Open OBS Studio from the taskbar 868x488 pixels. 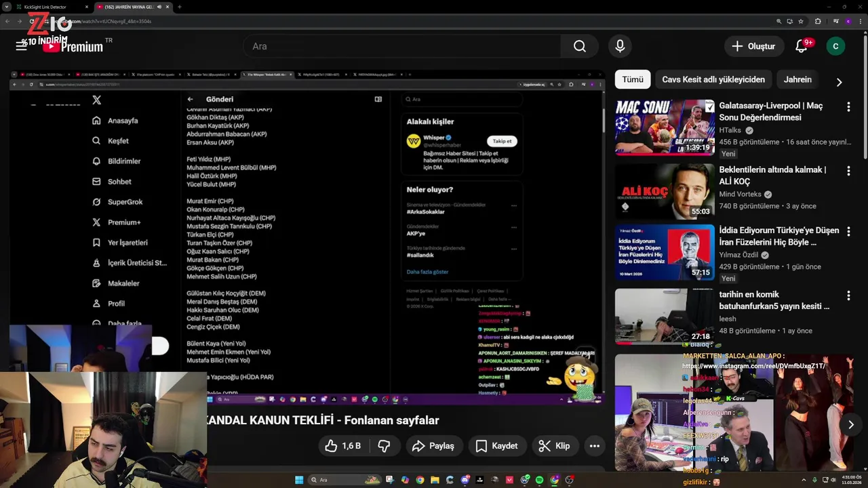coord(570,480)
